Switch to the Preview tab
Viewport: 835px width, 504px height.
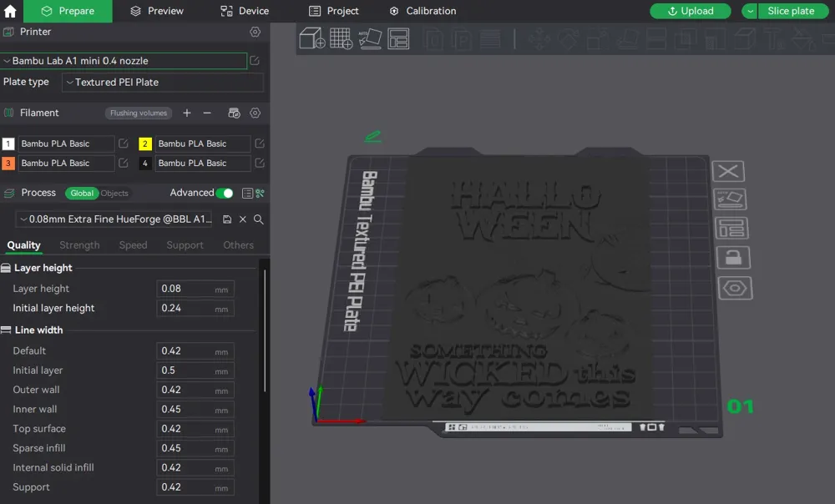[x=157, y=11]
